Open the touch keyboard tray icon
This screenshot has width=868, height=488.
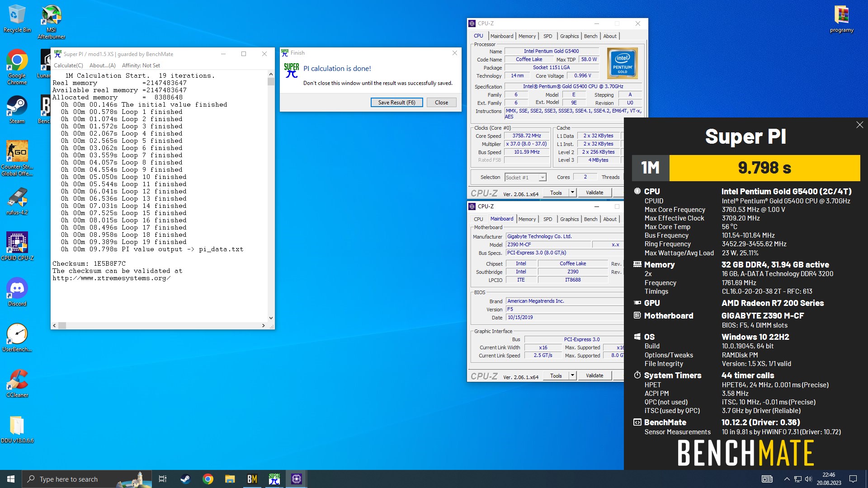(x=767, y=479)
